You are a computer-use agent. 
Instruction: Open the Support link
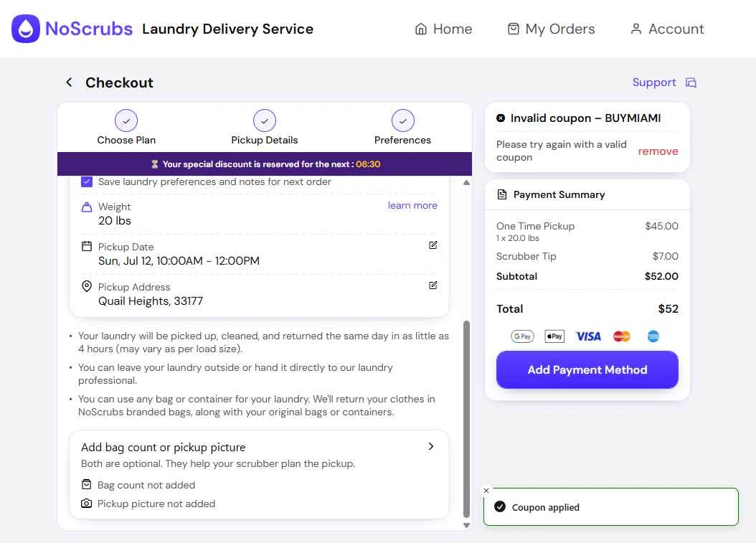[653, 82]
